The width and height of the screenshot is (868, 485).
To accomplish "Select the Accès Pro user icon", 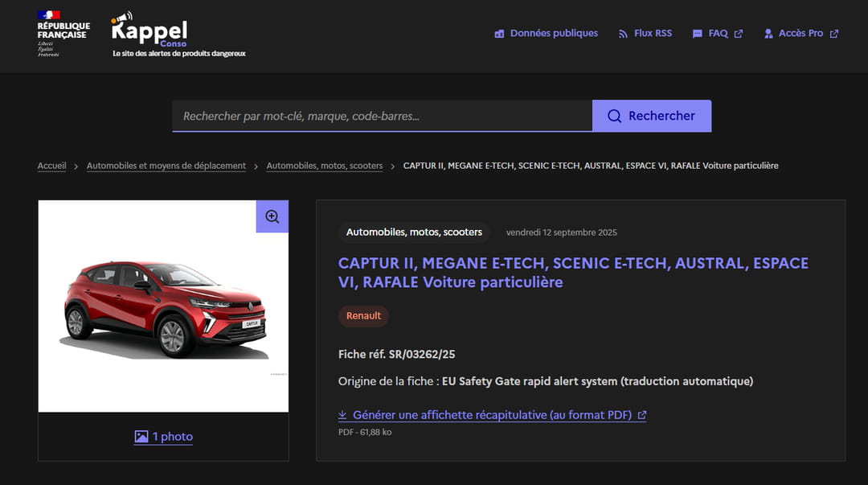I will click(x=768, y=34).
